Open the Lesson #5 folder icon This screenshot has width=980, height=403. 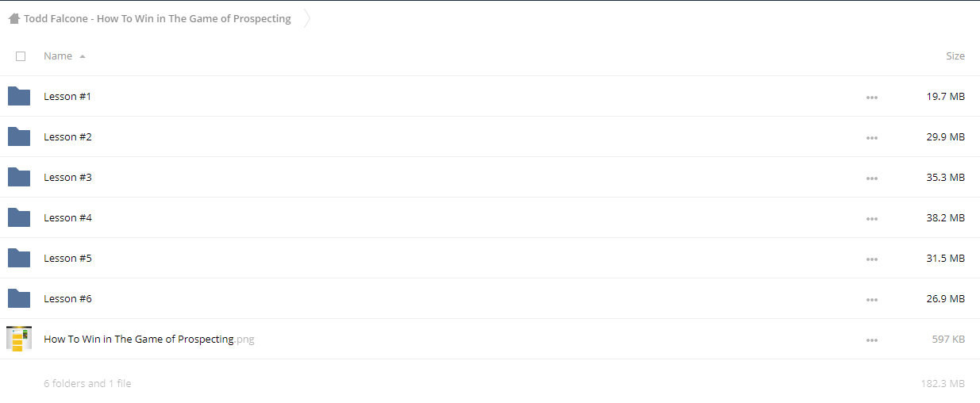19,258
